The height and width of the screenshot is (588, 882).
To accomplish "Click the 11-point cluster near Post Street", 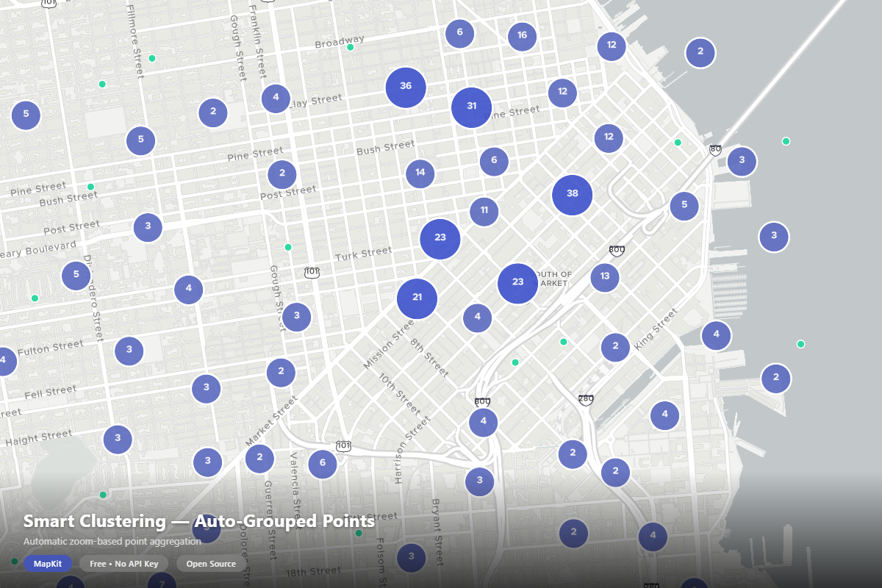I will [484, 210].
